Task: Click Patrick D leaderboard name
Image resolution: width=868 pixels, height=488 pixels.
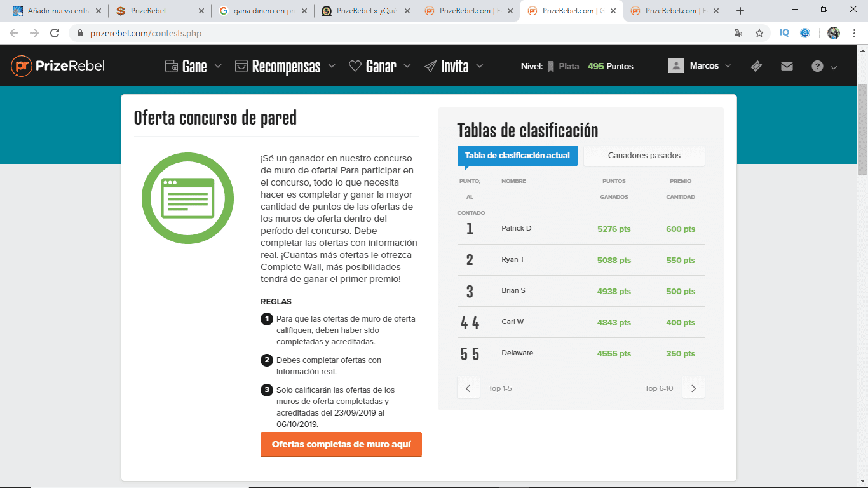Action: [517, 228]
